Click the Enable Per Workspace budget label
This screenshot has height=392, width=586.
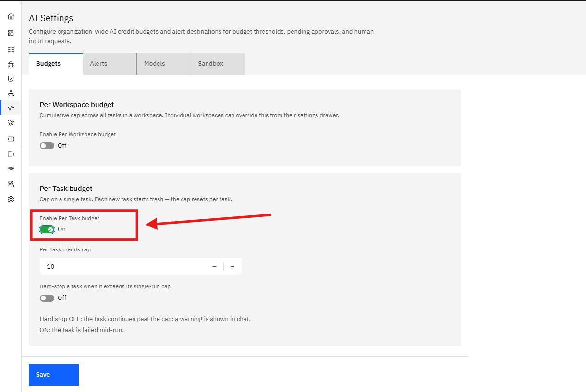(78, 134)
